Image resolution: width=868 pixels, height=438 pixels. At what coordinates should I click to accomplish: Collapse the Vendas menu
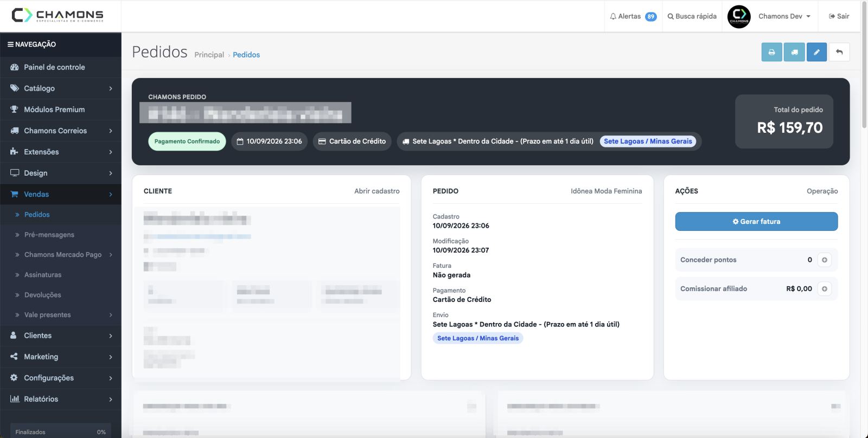(61, 194)
